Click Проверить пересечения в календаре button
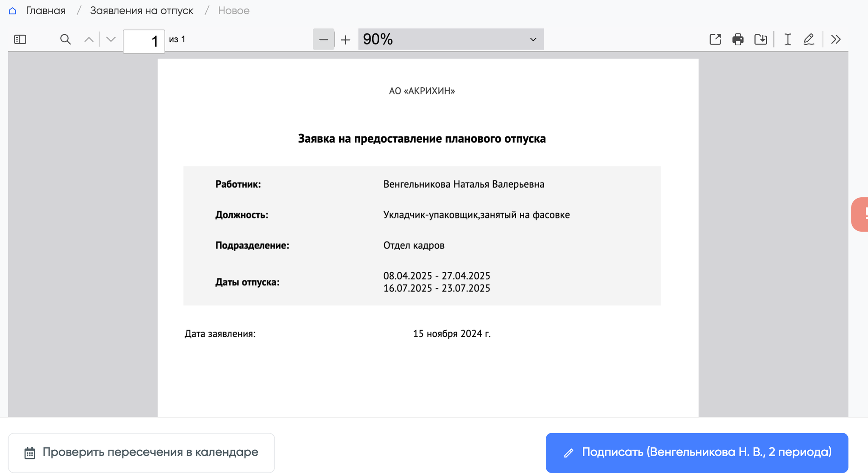 click(x=141, y=452)
